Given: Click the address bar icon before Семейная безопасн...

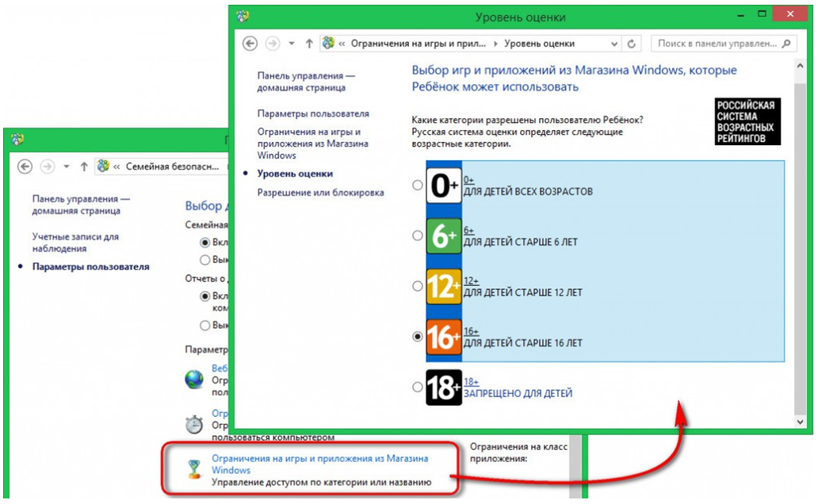Looking at the screenshot, I should pos(103,166).
